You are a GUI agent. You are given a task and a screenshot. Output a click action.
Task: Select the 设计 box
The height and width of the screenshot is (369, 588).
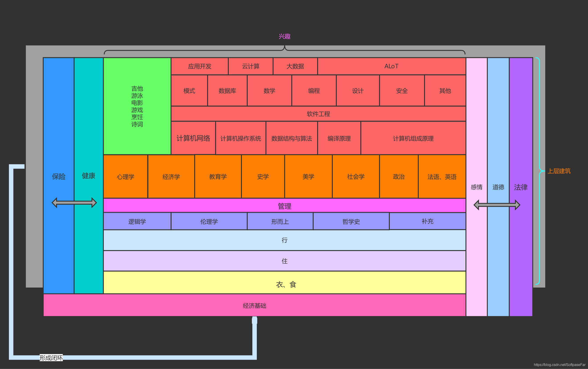[358, 91]
